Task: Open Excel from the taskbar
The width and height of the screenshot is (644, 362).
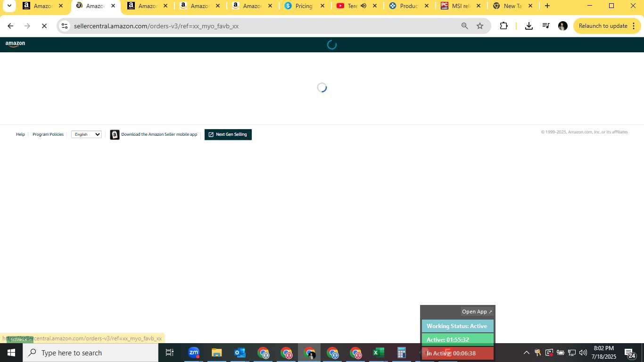Action: 378,353
